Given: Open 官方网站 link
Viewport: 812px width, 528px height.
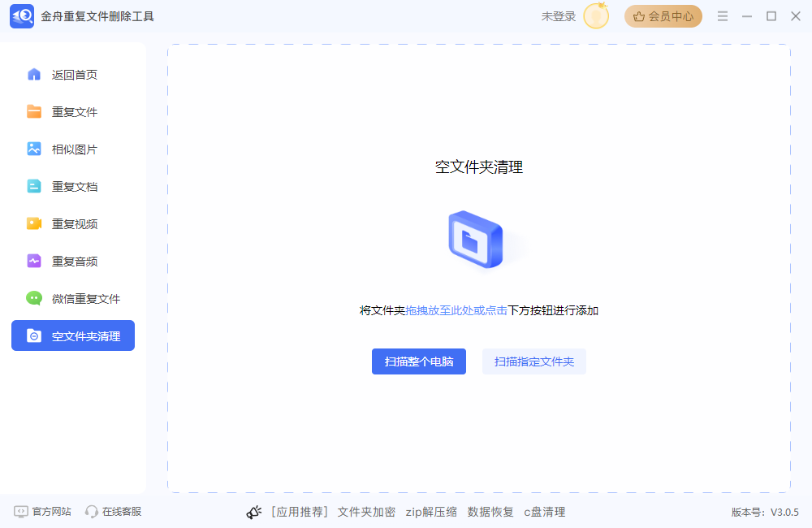Looking at the screenshot, I should [51, 512].
